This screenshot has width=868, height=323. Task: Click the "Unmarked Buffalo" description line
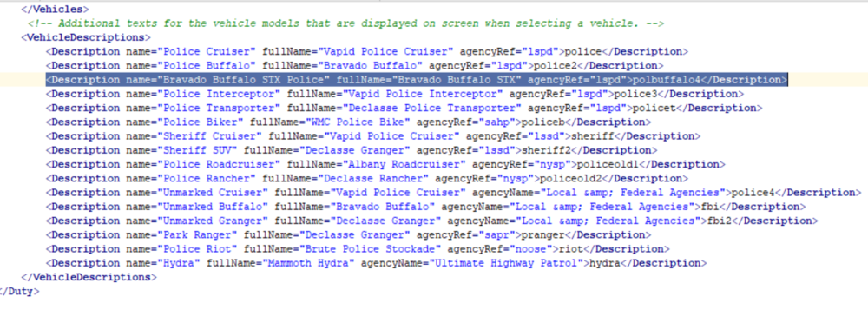[425, 207]
